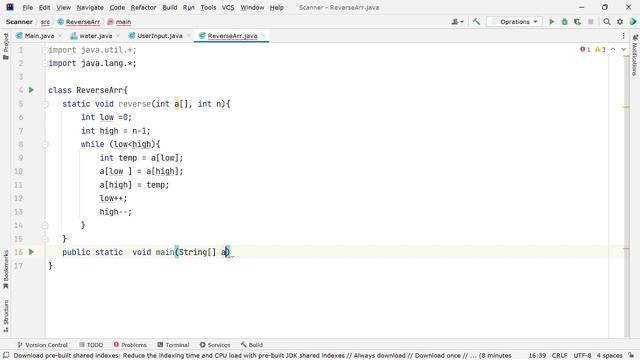Click the src breadcrumb
The image size is (640, 360).
point(45,22)
